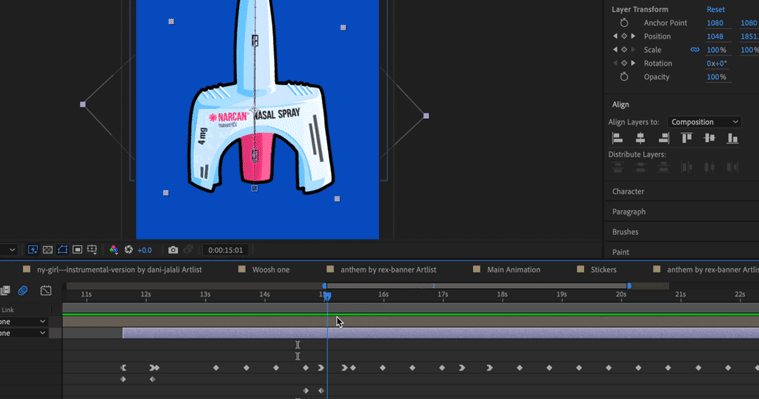Screen dimensions: 759x399
Task: Click the Align Top icon
Action: pyautogui.click(x=686, y=138)
